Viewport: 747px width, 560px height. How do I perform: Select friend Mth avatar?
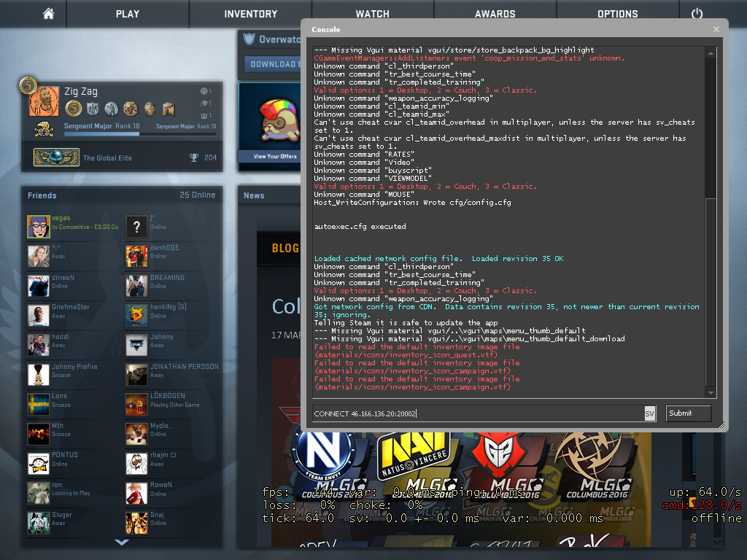coord(39,435)
